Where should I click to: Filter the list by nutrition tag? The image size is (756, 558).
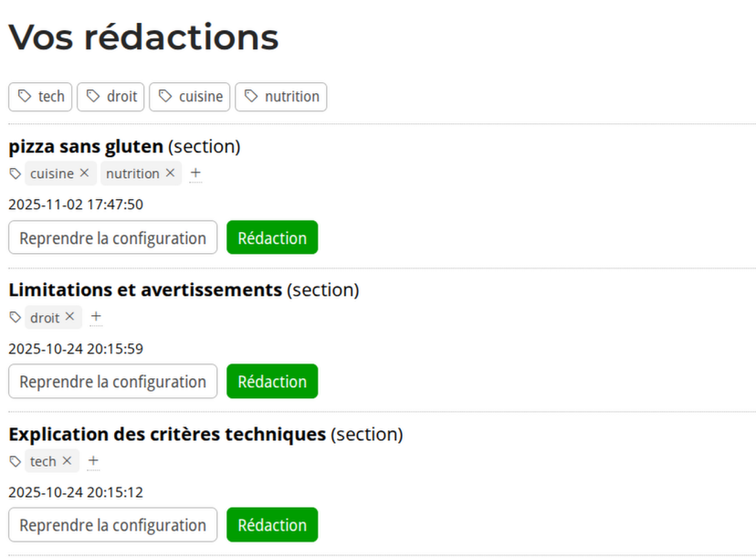pyautogui.click(x=281, y=97)
